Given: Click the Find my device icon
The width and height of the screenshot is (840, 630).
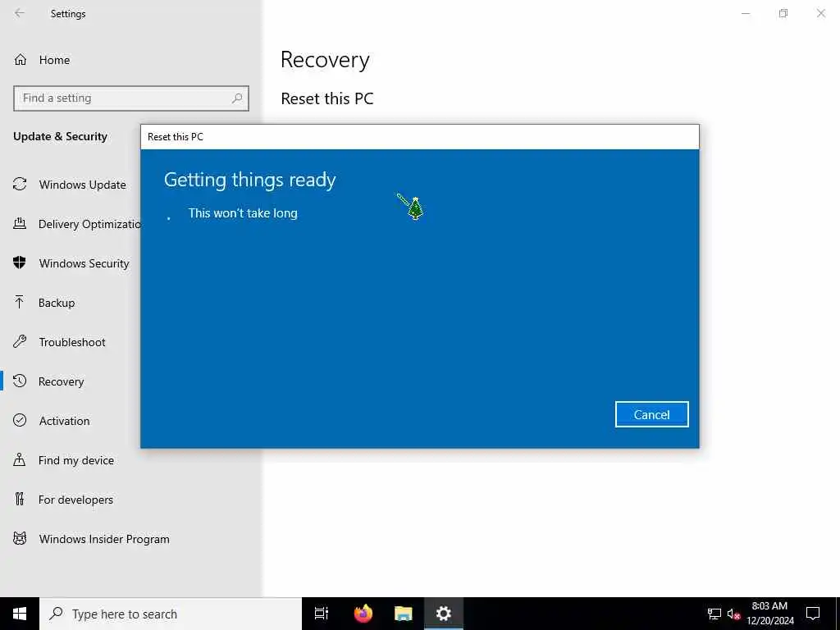Looking at the screenshot, I should [x=20, y=459].
